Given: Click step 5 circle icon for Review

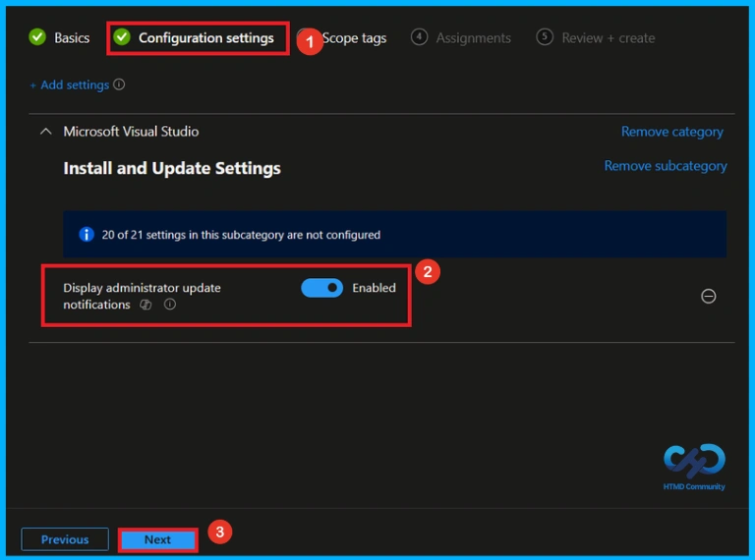Looking at the screenshot, I should [545, 37].
